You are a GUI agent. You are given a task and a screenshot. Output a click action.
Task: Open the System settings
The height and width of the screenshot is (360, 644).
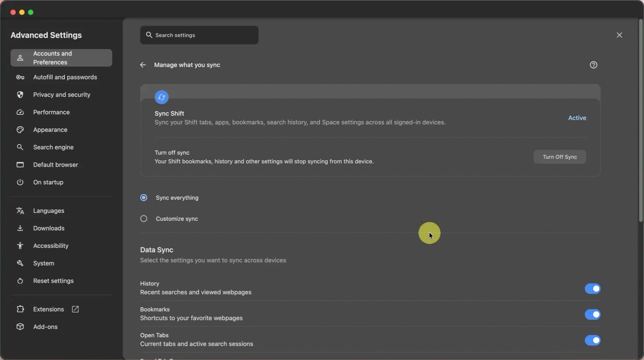(61, 263)
